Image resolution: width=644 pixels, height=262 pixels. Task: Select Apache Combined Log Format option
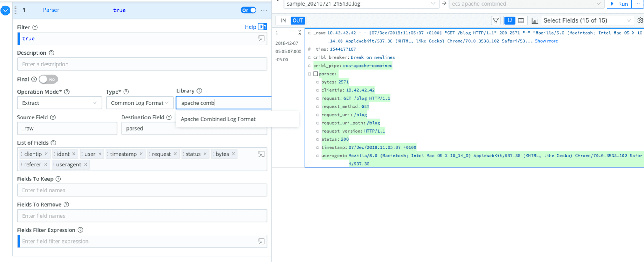(x=218, y=119)
